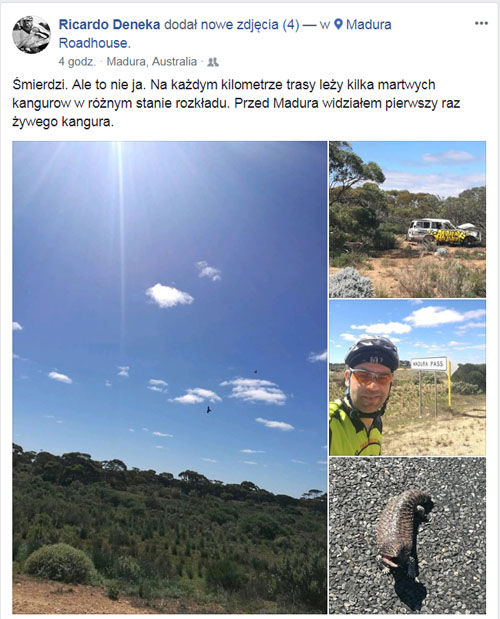Click the 'nowe zdjęcia (4)' photos link
The width and height of the screenshot is (500, 619).
pyautogui.click(x=250, y=24)
